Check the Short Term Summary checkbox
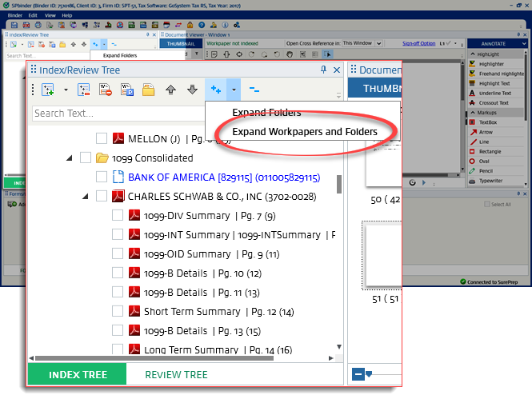Viewport: 532px width, 399px height. pyautogui.click(x=118, y=311)
